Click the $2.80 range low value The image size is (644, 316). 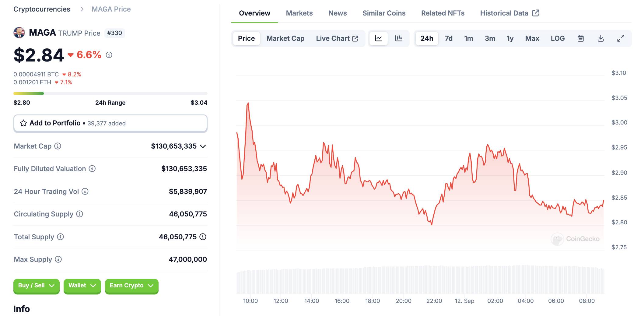[x=22, y=103]
